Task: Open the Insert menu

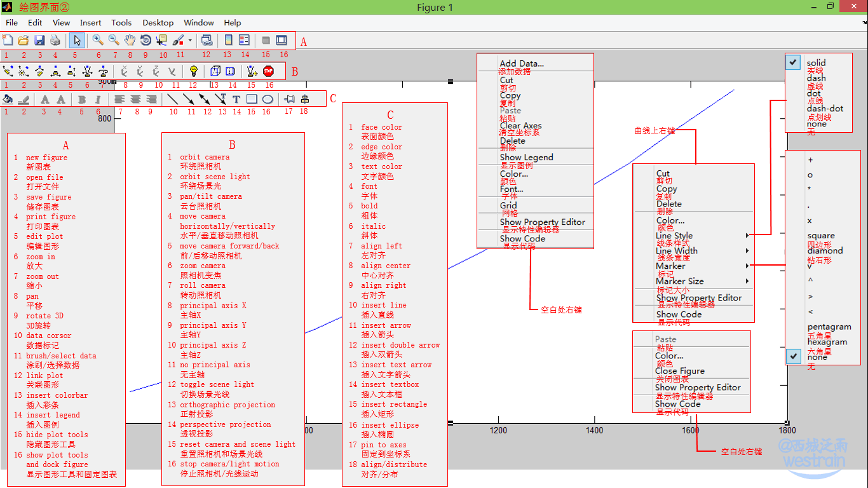Action: coord(90,22)
